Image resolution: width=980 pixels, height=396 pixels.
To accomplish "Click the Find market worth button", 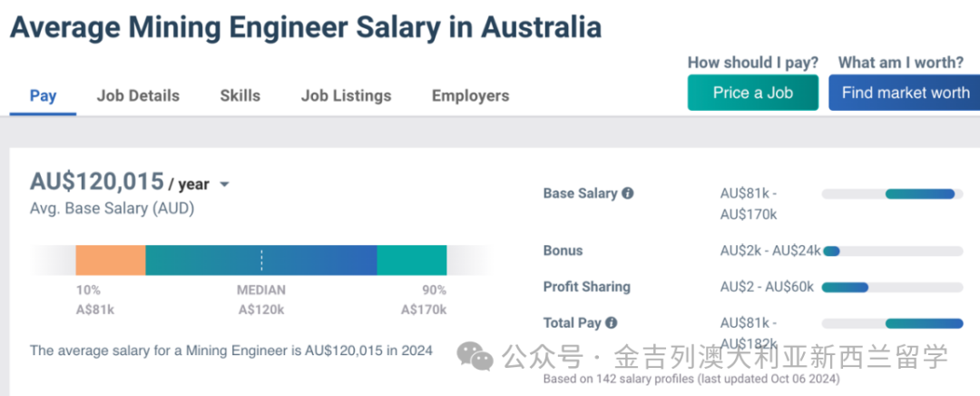I will [905, 93].
